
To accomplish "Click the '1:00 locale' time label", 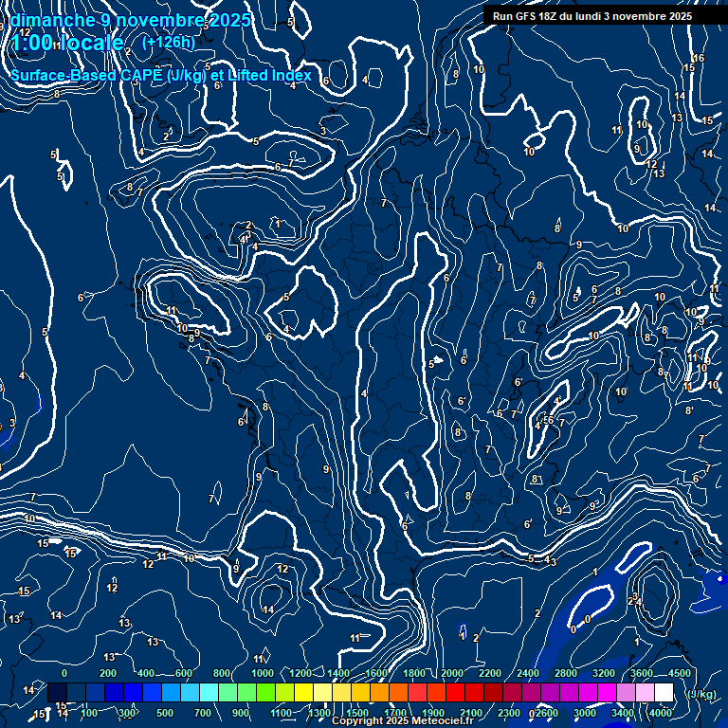I will click(67, 43).
